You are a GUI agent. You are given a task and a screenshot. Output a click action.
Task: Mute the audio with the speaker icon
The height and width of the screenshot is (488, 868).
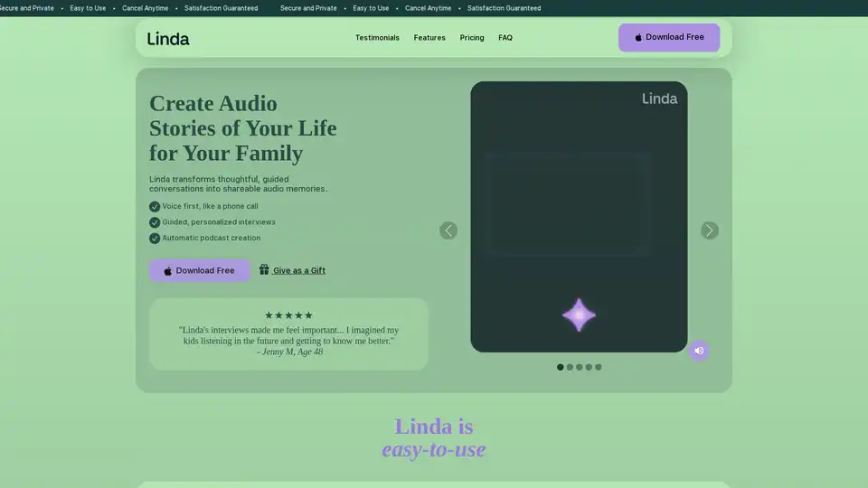(x=699, y=351)
